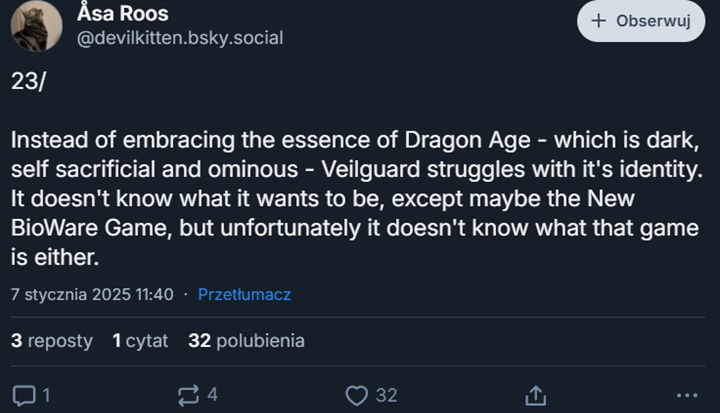Translate the post with Przetłumacz
Viewport: 720px width, 413px height.
(244, 295)
